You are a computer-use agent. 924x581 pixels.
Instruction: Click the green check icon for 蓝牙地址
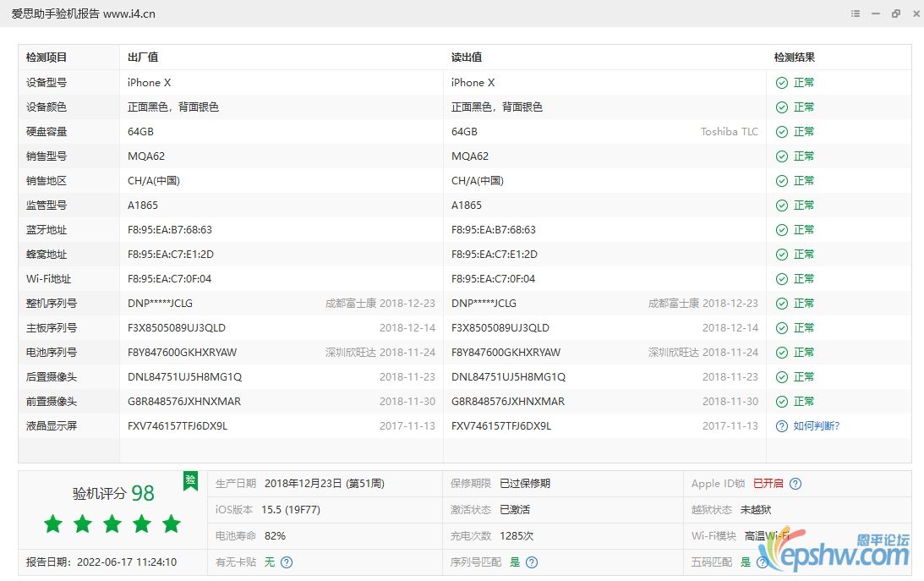coord(781,230)
